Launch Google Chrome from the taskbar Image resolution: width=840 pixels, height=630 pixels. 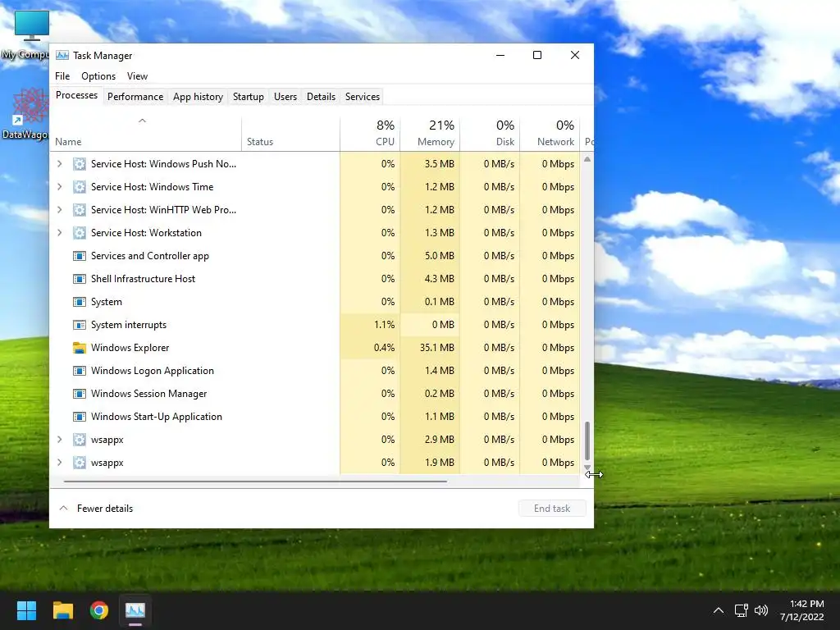pyautogui.click(x=99, y=610)
